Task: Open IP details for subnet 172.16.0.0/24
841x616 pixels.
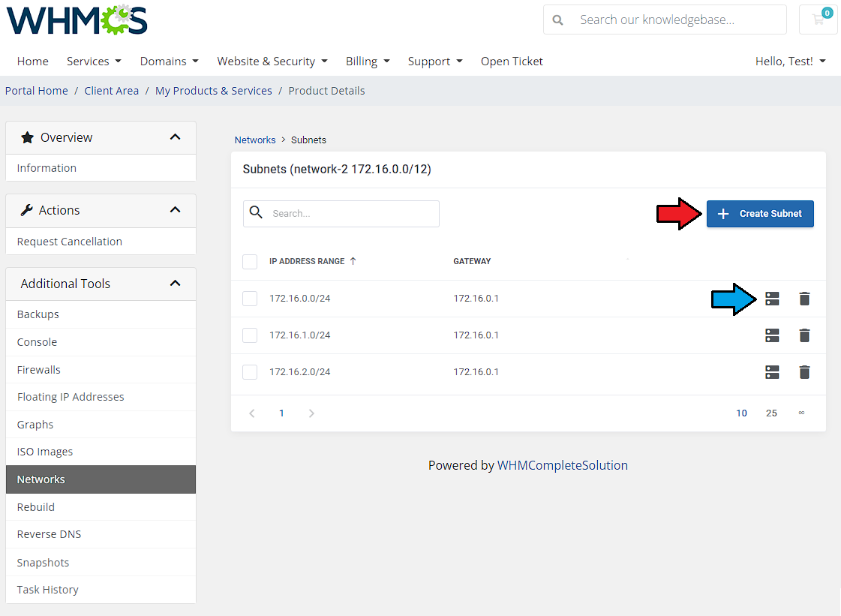Action: tap(772, 299)
